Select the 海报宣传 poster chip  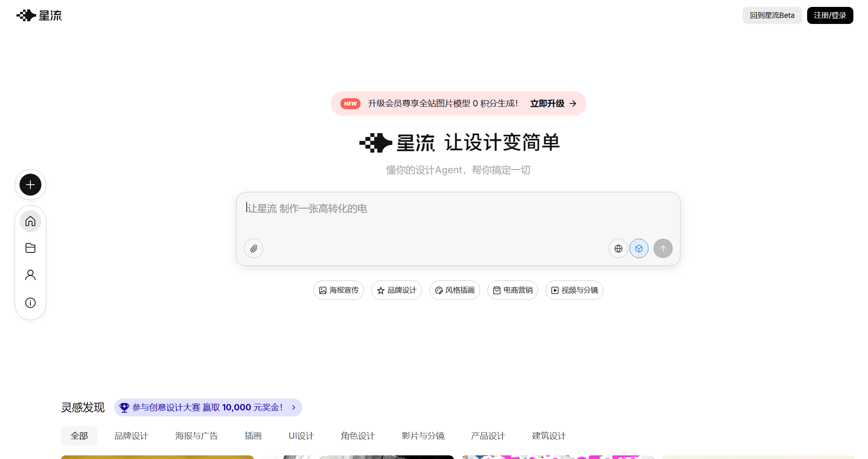338,290
